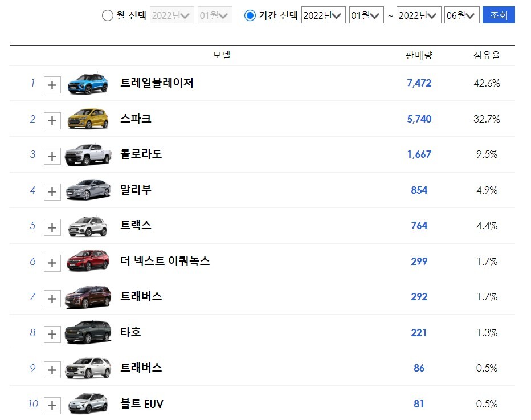The width and height of the screenshot is (531, 420).
Task: Click the white rank 9 트래버스 thumbnail
Action: pos(88,368)
